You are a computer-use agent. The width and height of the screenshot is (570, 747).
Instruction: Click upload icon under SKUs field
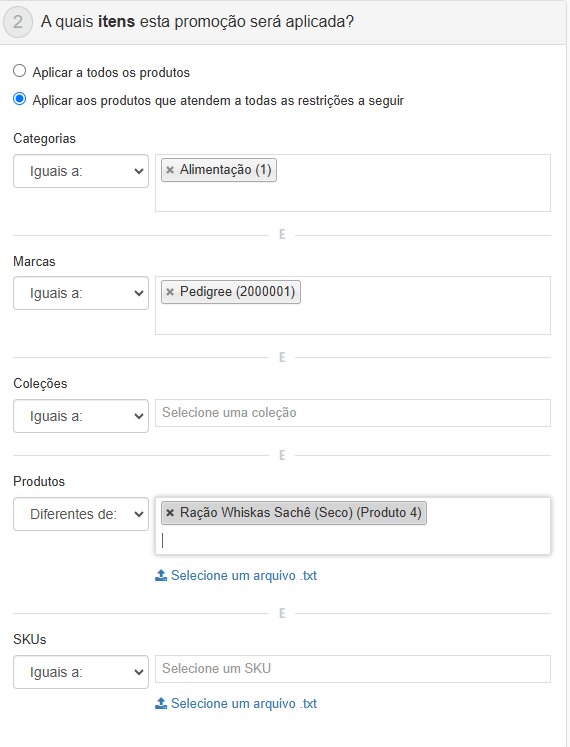tap(161, 703)
